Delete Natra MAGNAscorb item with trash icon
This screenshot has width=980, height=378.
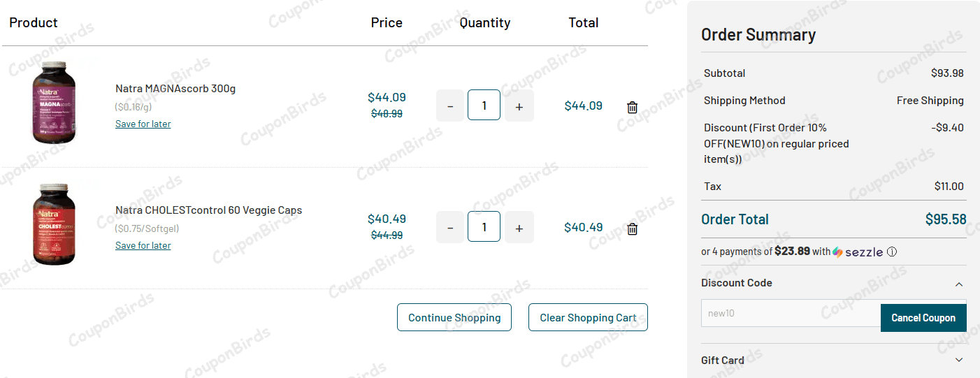632,107
